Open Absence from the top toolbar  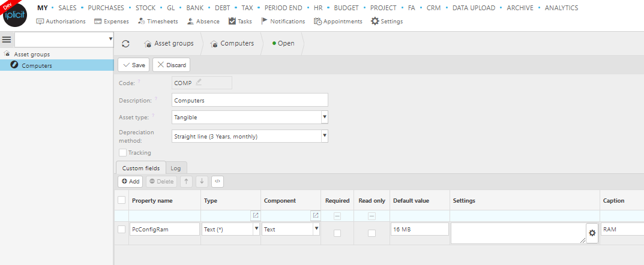point(203,21)
